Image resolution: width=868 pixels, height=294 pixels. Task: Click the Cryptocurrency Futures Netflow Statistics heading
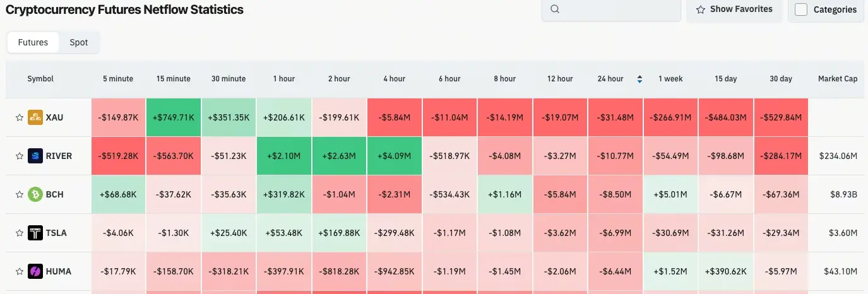click(x=124, y=9)
